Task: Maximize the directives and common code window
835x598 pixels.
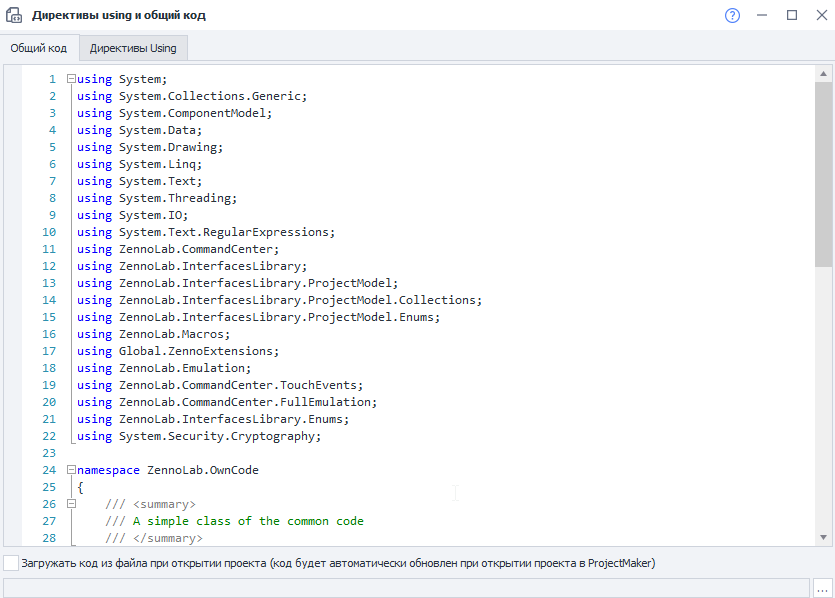Action: 792,15
